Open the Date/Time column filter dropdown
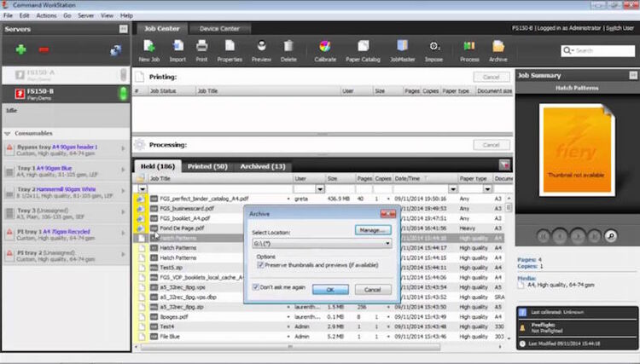This screenshot has height=364, width=640. click(452, 188)
